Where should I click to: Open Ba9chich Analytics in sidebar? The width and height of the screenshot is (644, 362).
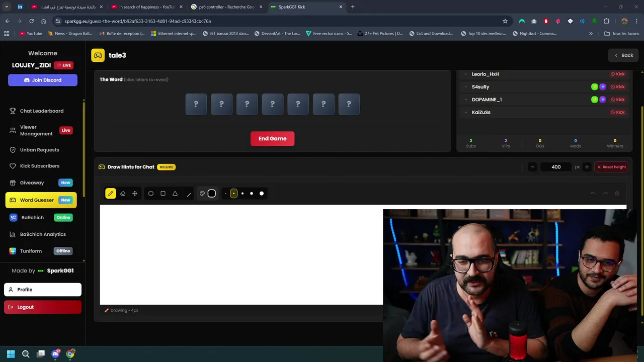click(42, 234)
